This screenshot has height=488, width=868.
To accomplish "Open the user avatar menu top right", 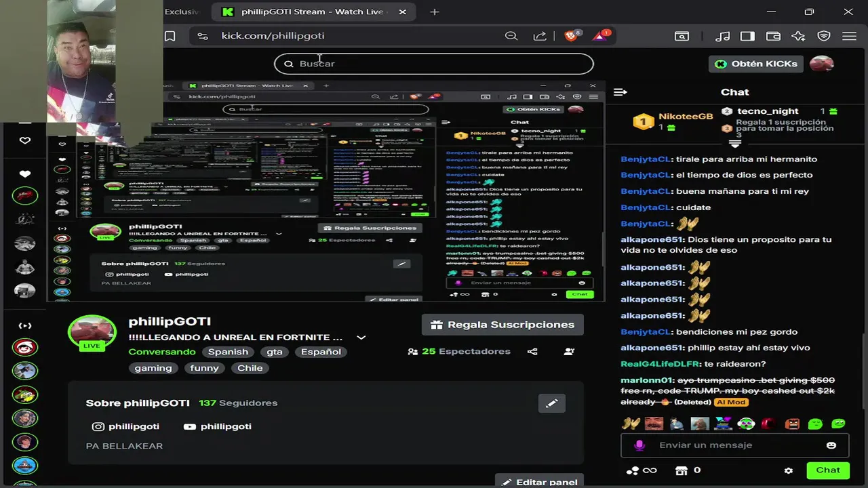I will click(x=822, y=64).
